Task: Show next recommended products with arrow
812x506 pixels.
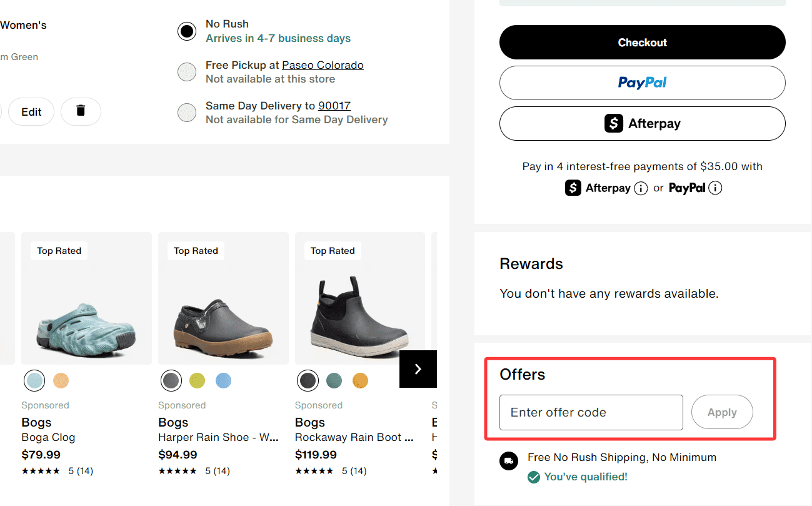Action: (418, 369)
